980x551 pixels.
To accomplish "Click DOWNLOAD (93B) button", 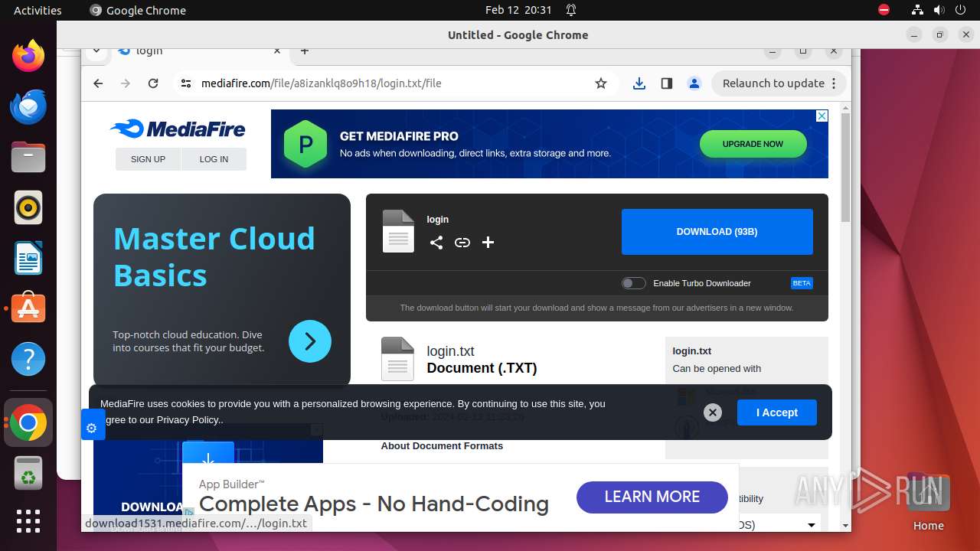I will pyautogui.click(x=717, y=232).
